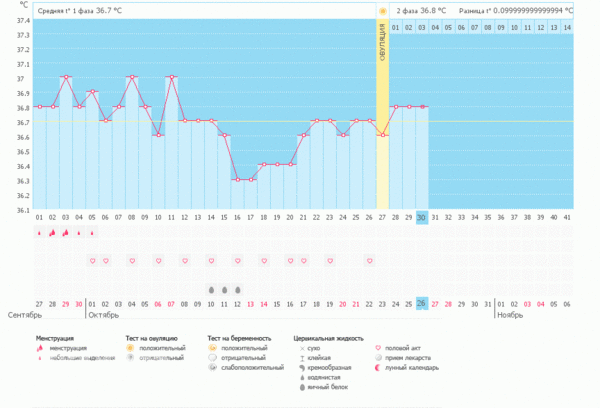
Task: Click intercourse heart icon on cycle day 05
Action: click(x=92, y=261)
